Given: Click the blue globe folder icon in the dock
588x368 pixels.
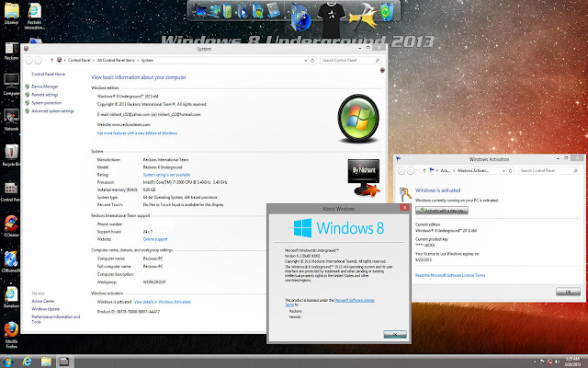Looking at the screenshot, I should pyautogui.click(x=300, y=17).
